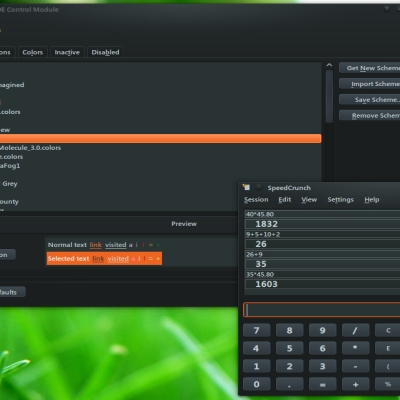This screenshot has height=400, width=400.
Task: Click the multiply (*) keypad button
Action: pos(355,348)
